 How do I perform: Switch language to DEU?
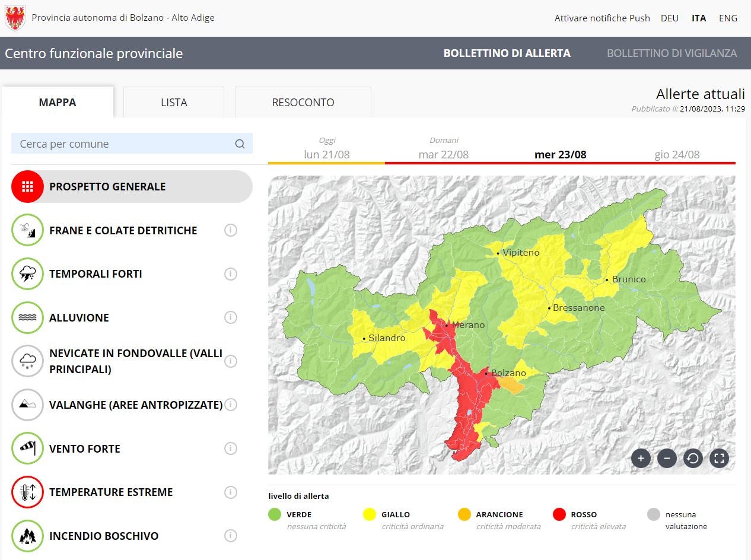pos(670,18)
